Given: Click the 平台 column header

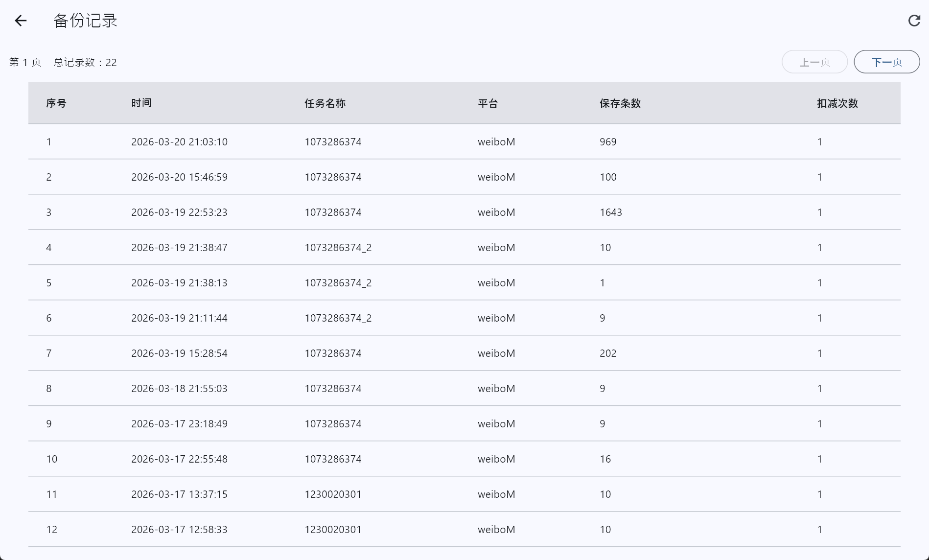Looking at the screenshot, I should (x=488, y=103).
